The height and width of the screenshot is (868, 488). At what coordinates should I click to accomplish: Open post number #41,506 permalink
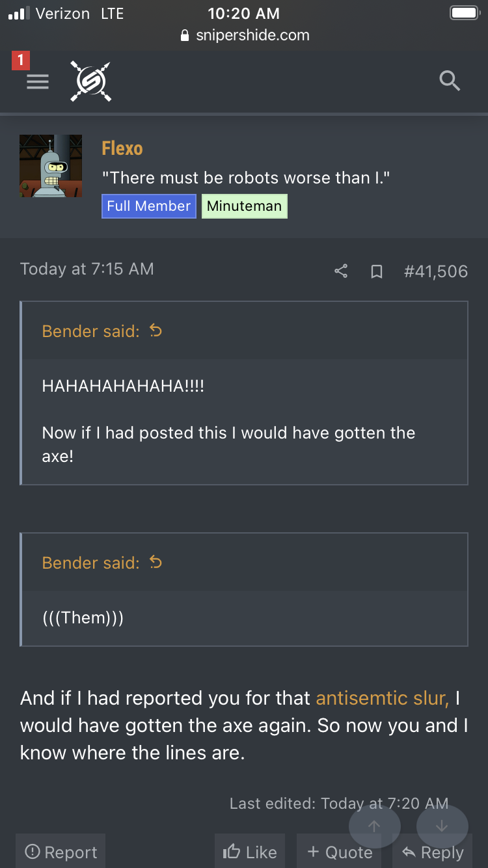435,271
